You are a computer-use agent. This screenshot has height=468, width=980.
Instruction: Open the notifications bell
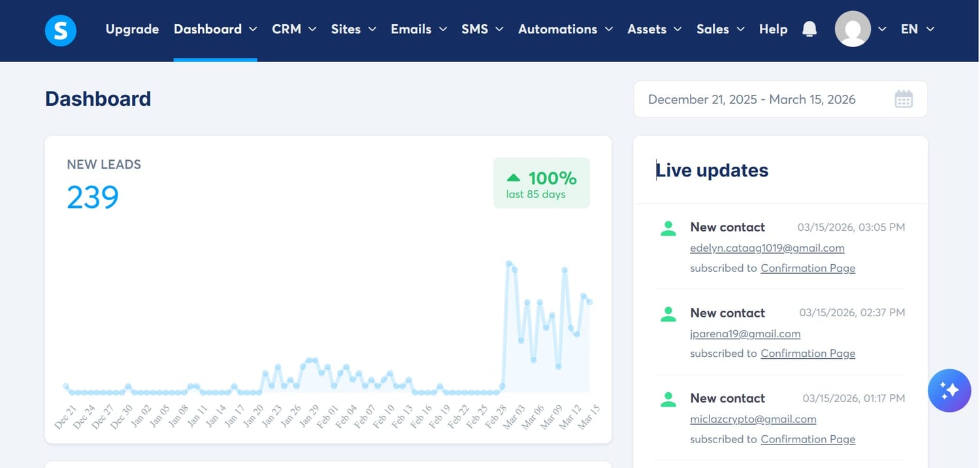809,29
